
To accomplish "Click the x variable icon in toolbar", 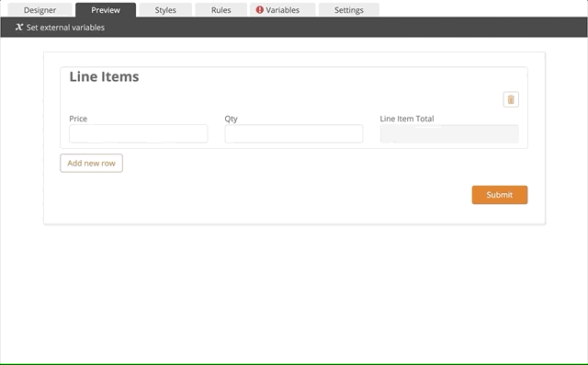I will click(19, 27).
